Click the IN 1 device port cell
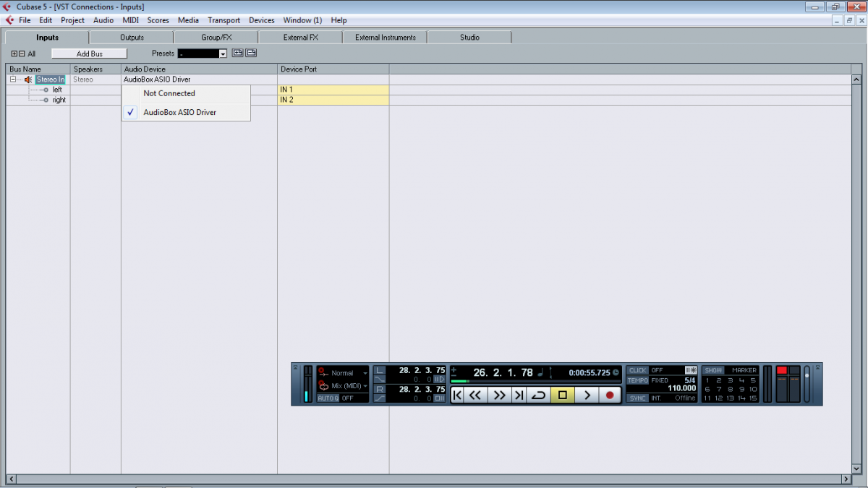The image size is (868, 488). (x=333, y=90)
